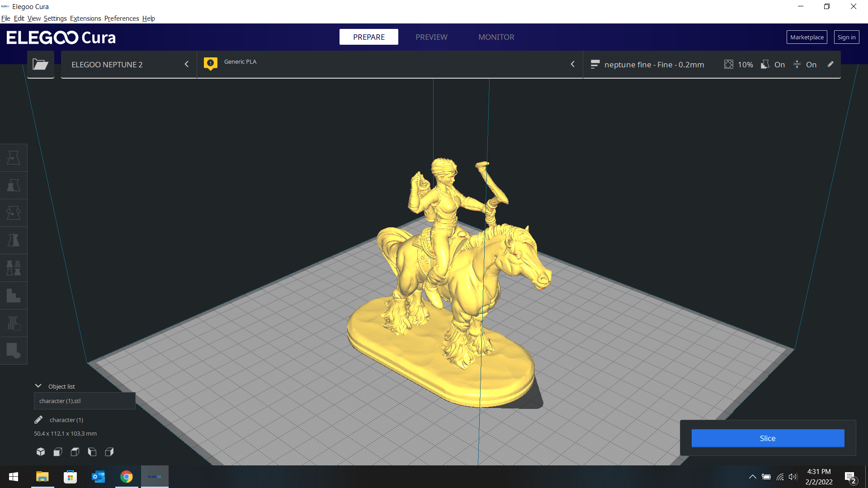Expand the Generic PLA material selector
Viewport: 868px width, 488px height.
tap(390, 65)
